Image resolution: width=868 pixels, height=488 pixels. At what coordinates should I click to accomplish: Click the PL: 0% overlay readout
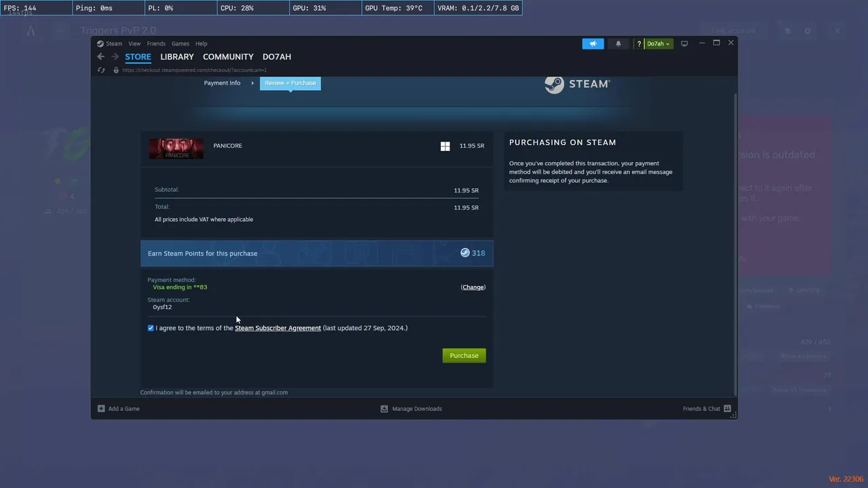180,8
